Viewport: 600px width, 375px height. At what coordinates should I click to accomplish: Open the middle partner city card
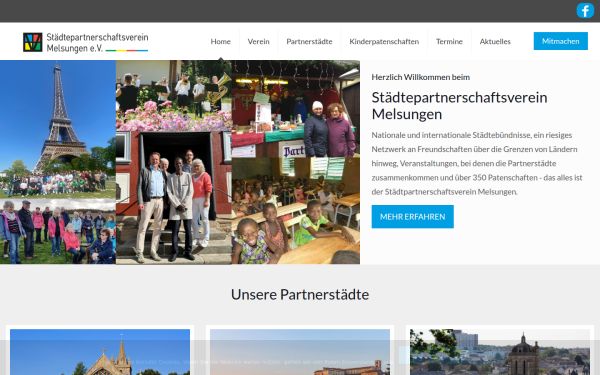[300, 351]
